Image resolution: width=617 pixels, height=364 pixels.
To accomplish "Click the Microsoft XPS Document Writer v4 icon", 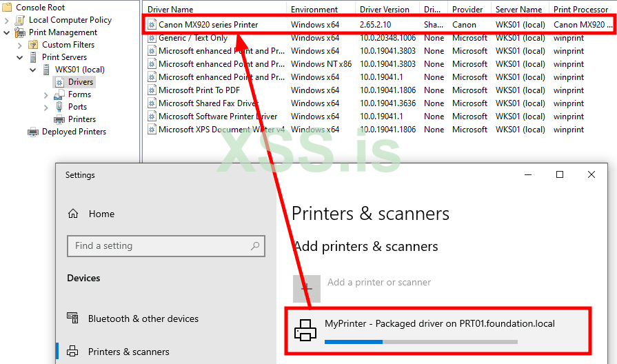I will [x=152, y=130].
